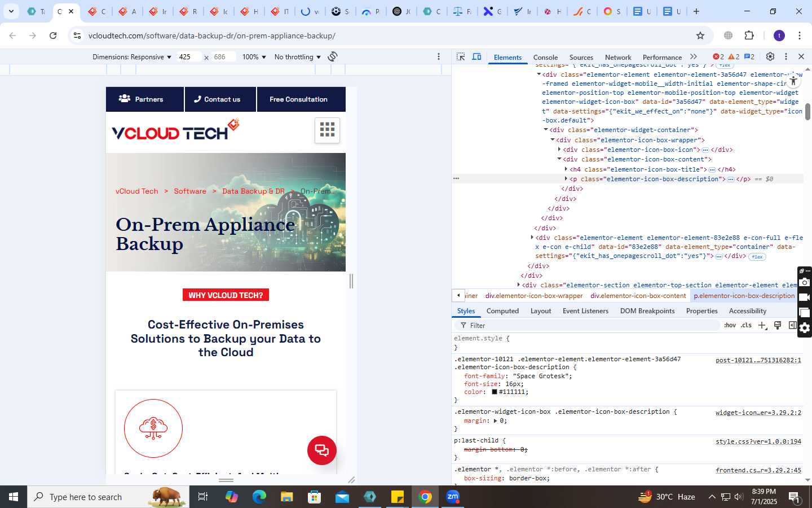The image size is (812, 508).
Task: Open post-10121 stylesheet source link
Action: coord(758,360)
